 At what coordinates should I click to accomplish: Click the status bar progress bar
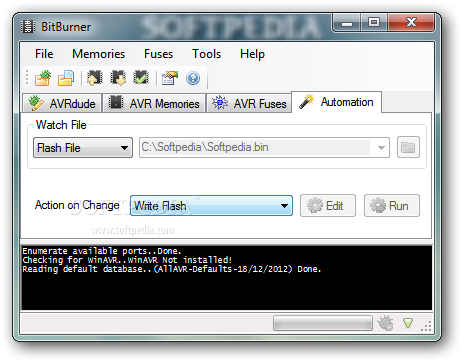coord(323,323)
